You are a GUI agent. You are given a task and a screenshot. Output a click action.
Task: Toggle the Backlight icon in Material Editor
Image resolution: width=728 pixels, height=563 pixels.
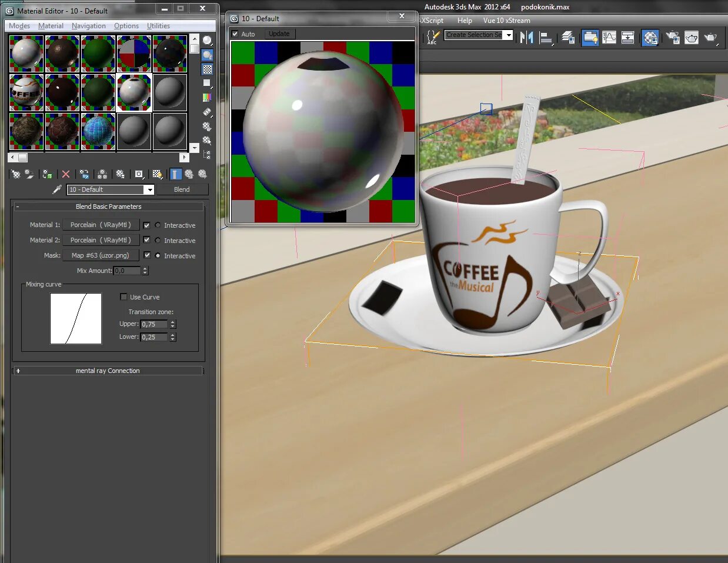point(207,55)
